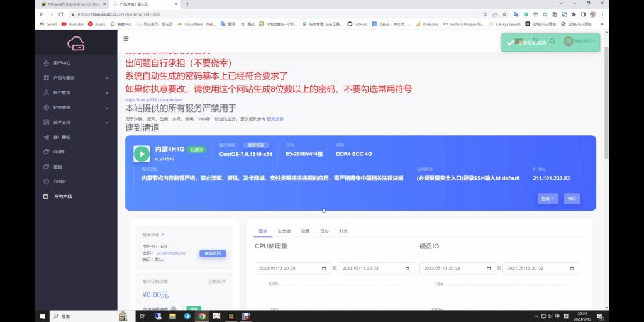Open Twitter link in the sidebar

(59, 182)
